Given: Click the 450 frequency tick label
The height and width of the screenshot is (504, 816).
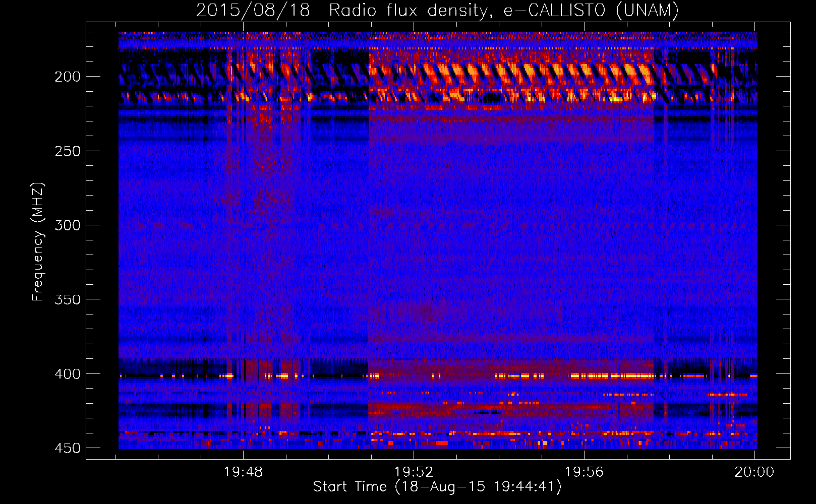Looking at the screenshot, I should 68,448.
